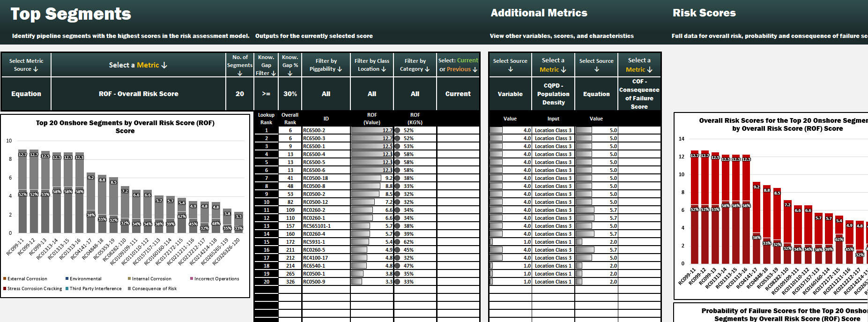868x322 pixels.
Task: Click the Third Party Interference legend marker
Action: pos(67,289)
